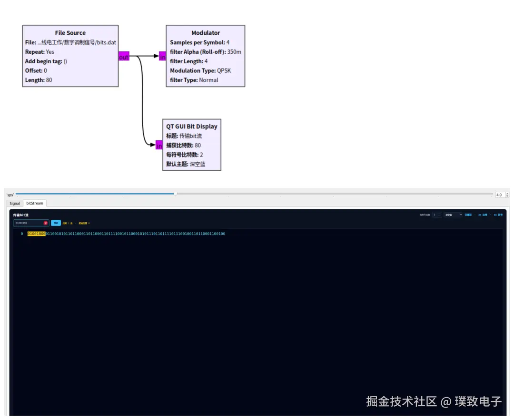Click the 已捕获 captured status label
514x420 pixels.
pyautogui.click(x=468, y=215)
